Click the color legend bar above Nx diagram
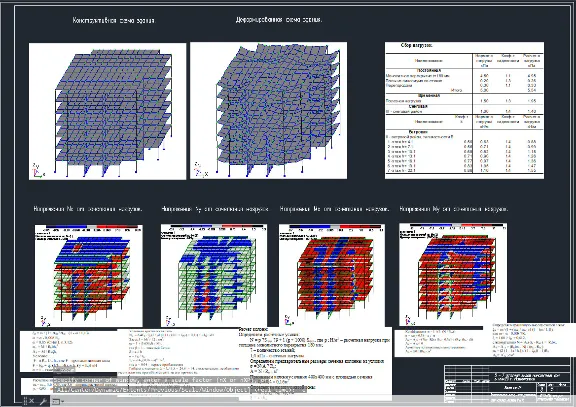Viewport: 576px width, 407px height. point(92,228)
